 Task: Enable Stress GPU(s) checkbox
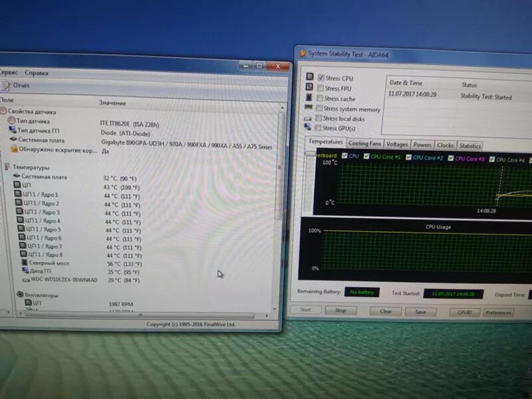tap(318, 128)
